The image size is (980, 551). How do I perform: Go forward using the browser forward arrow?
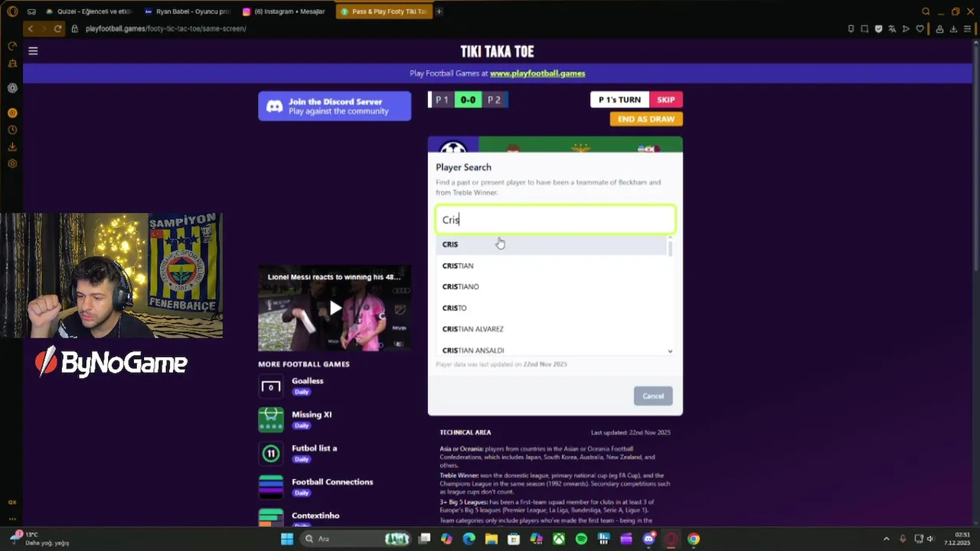click(x=44, y=28)
